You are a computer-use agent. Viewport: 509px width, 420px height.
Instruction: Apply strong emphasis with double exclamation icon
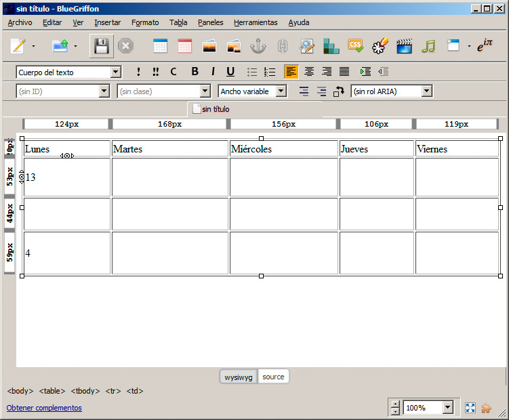click(x=156, y=72)
